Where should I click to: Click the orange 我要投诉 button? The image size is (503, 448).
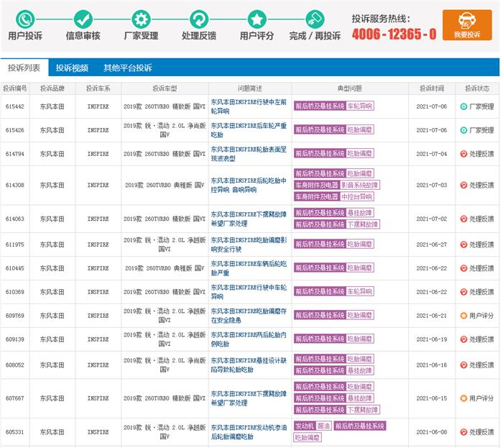(467, 25)
